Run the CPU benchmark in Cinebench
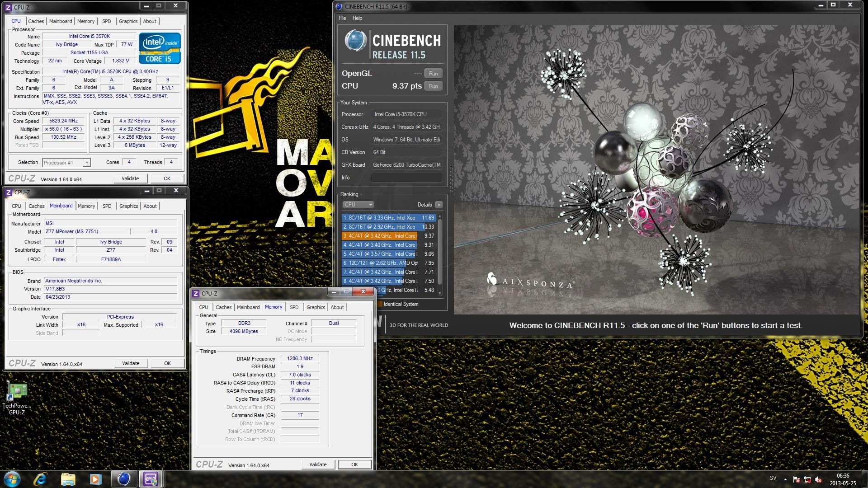Image resolution: width=868 pixels, height=488 pixels. 433,86
